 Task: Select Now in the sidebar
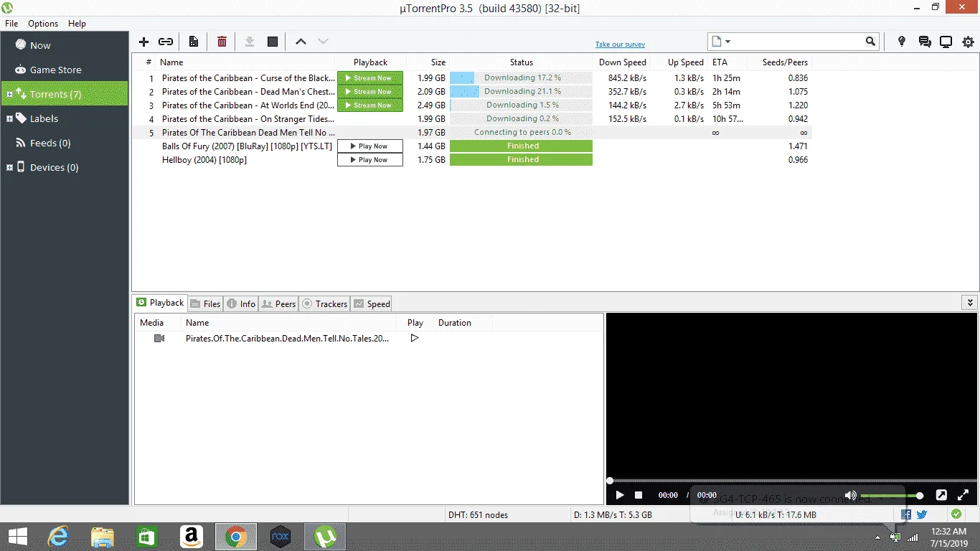coord(65,45)
